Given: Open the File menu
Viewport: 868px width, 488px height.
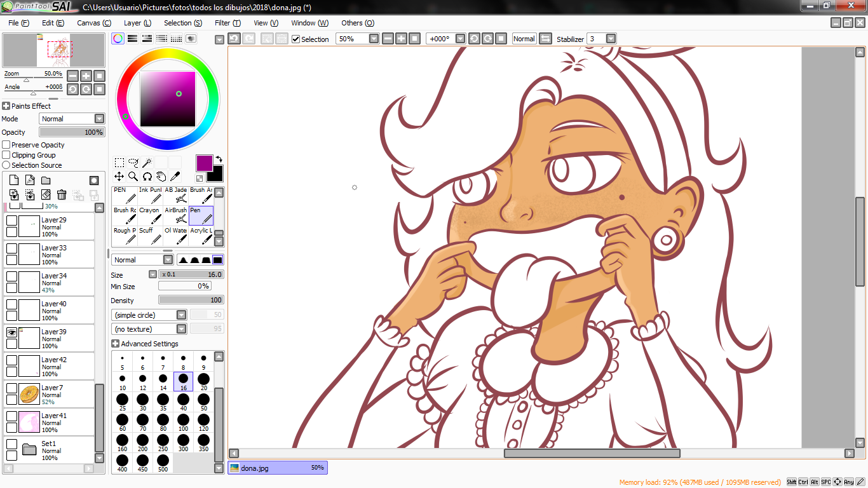Looking at the screenshot, I should (x=19, y=23).
